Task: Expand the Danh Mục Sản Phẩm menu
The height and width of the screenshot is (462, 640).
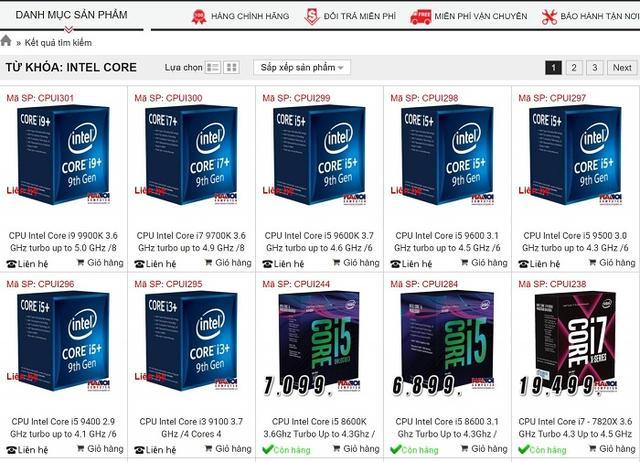Action: tap(71, 15)
